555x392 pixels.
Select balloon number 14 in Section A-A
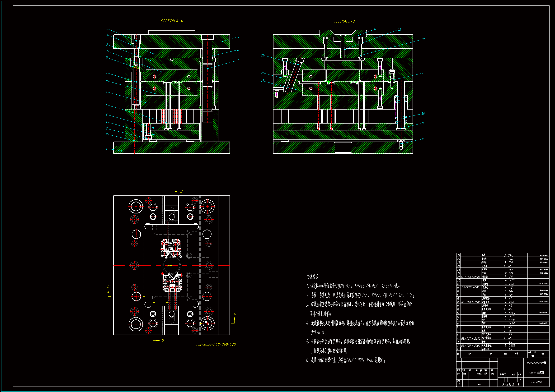pos(107,29)
